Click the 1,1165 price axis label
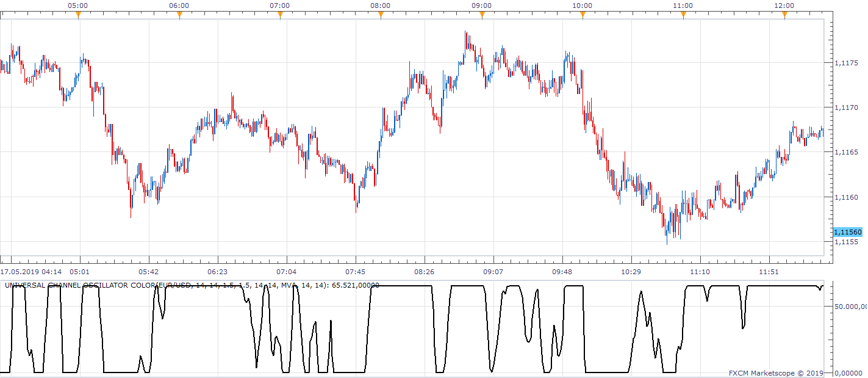Screen dimensions: 868x378 [846, 152]
